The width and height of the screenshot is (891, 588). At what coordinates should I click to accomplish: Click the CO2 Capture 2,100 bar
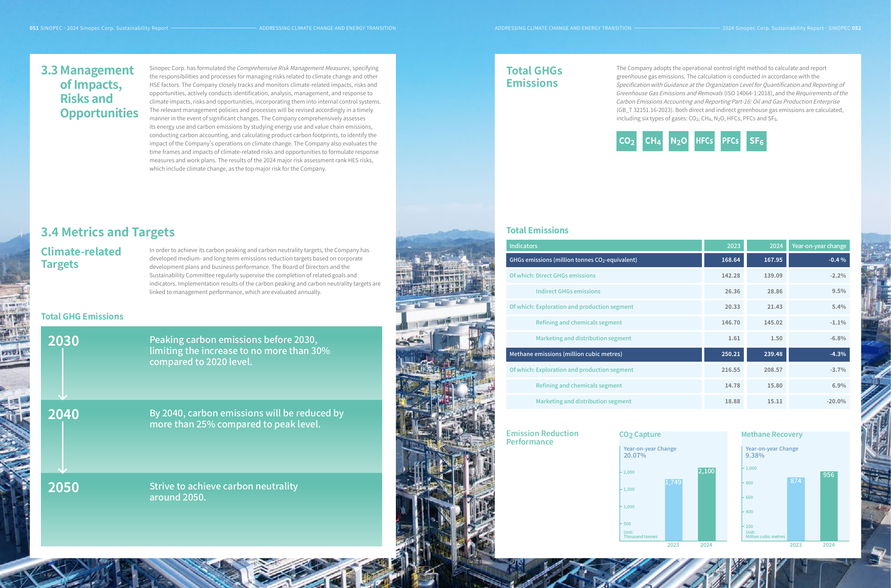(707, 504)
